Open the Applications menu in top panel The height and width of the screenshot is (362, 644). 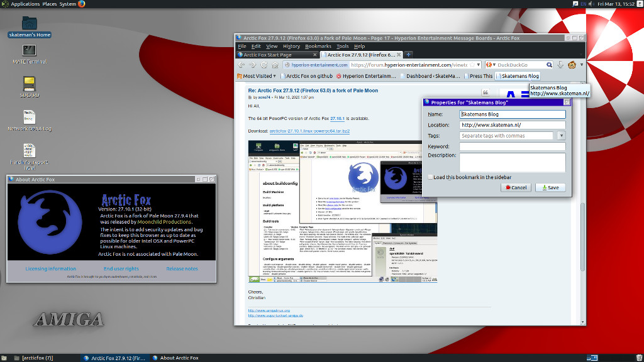(x=25, y=4)
